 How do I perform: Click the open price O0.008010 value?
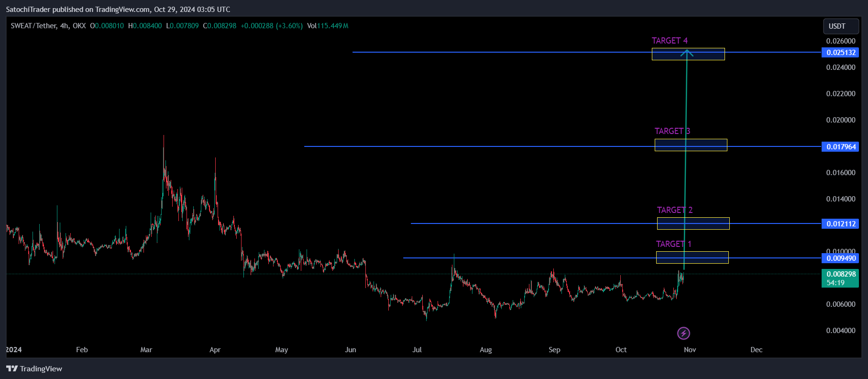(x=107, y=26)
